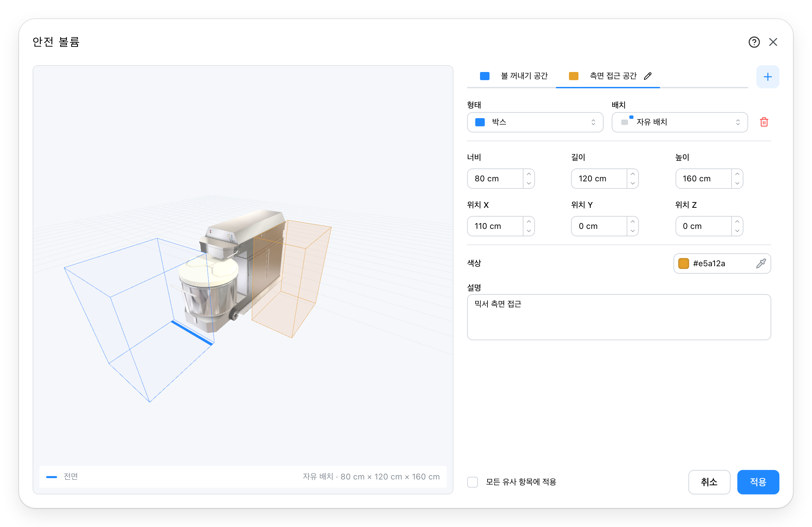Enable 모든 유사 항목에 적용 checkbox

pyautogui.click(x=473, y=482)
